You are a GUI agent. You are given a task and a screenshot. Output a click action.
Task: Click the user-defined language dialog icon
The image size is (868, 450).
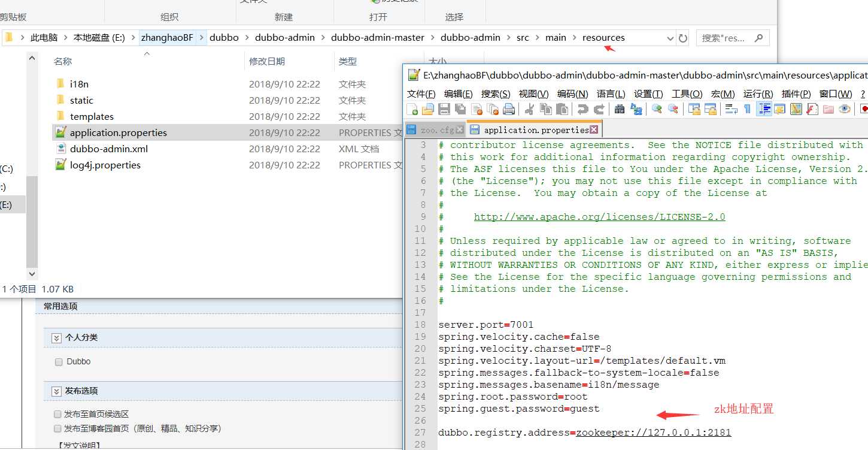point(779,109)
